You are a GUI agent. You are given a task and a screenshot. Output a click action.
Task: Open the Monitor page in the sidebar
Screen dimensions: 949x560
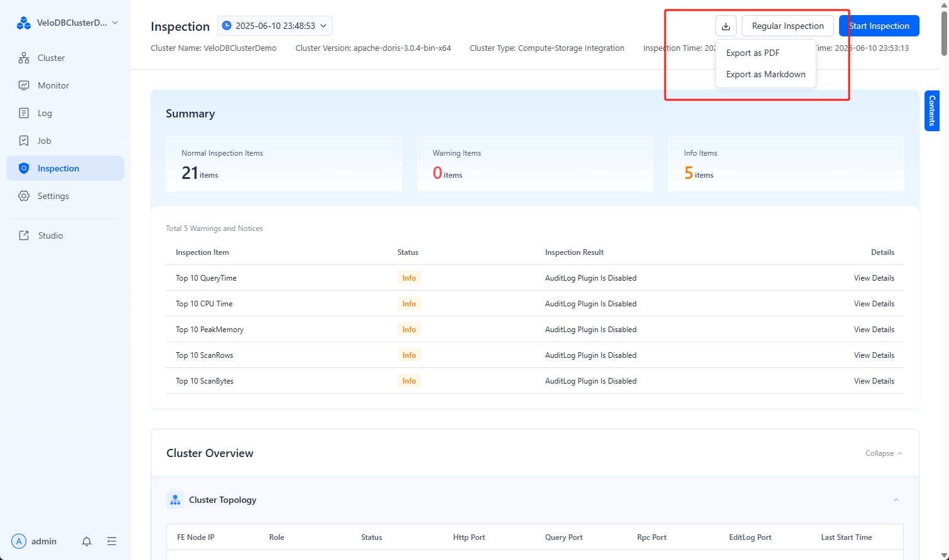53,85
